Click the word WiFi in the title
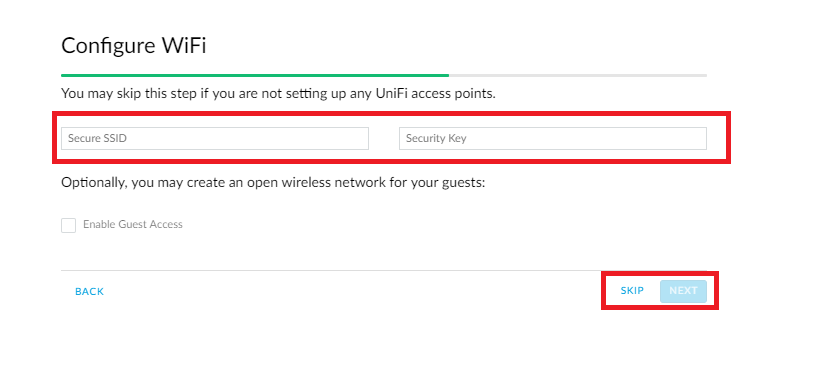The height and width of the screenshot is (369, 821). click(x=183, y=46)
